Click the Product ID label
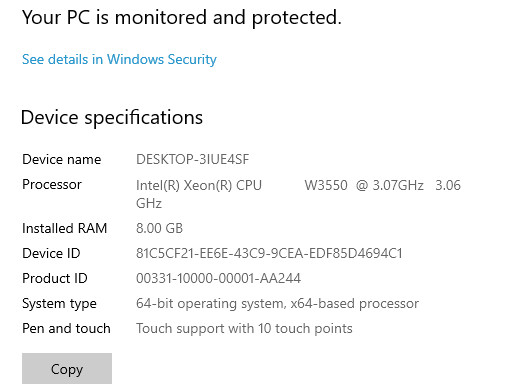 (55, 278)
